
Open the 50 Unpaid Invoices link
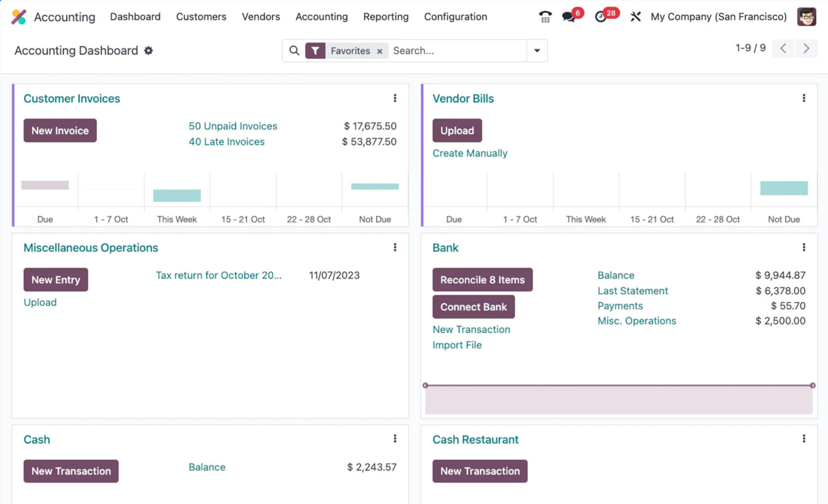233,126
